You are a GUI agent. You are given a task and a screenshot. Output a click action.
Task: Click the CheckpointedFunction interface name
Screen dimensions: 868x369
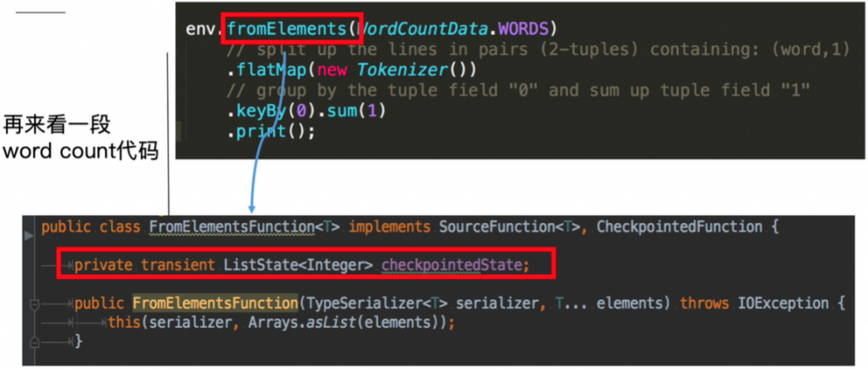coord(679,227)
